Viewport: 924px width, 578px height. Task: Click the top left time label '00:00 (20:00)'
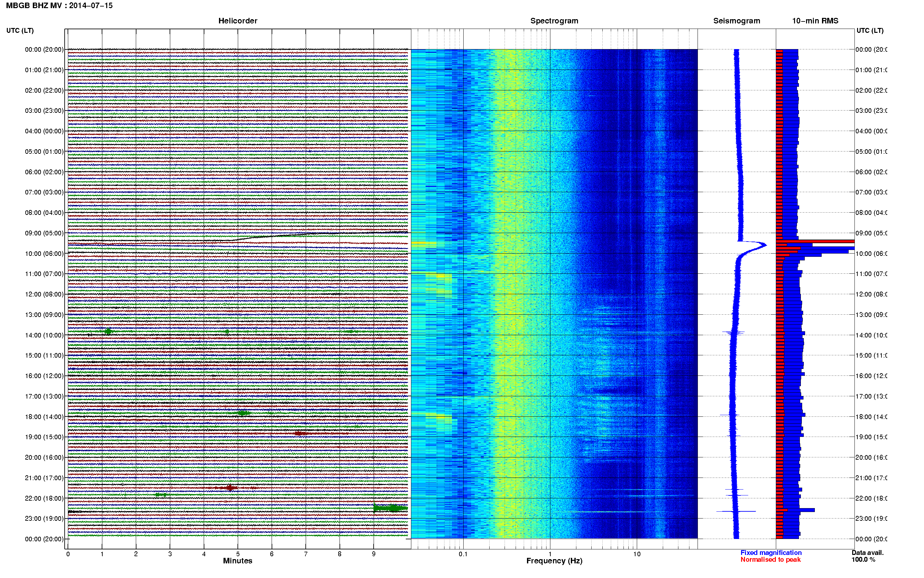click(x=44, y=49)
